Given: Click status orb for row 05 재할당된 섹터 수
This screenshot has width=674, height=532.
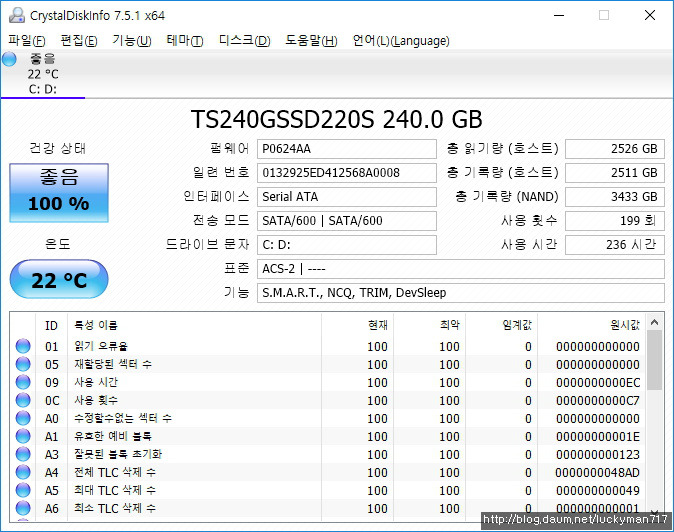Looking at the screenshot, I should click(x=23, y=364).
